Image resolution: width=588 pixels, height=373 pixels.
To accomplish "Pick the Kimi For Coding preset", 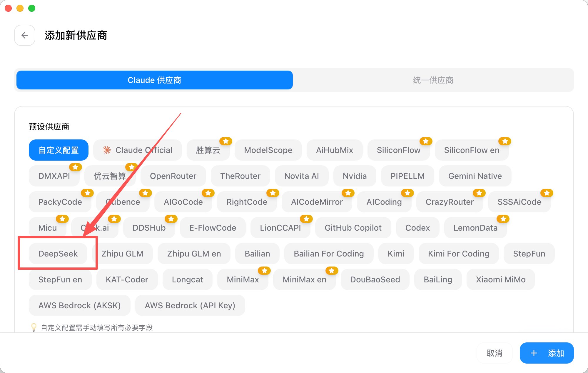I will [459, 254].
